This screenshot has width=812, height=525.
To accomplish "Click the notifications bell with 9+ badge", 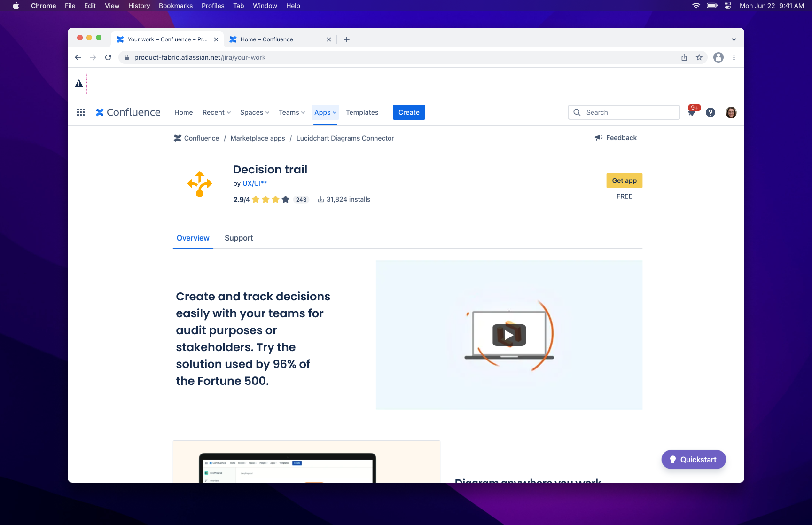I will pyautogui.click(x=692, y=112).
